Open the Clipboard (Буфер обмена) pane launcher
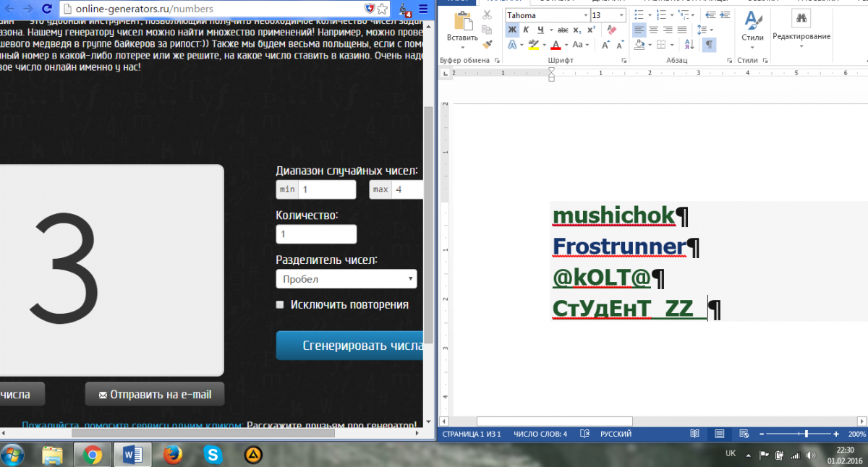The height and width of the screenshot is (467, 868). coord(495,61)
